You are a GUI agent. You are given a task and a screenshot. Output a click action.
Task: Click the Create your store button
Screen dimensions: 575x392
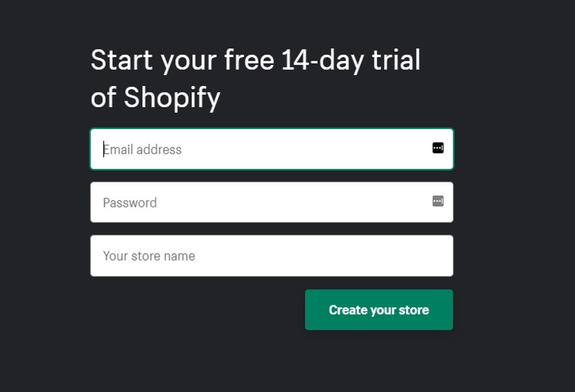tap(379, 310)
